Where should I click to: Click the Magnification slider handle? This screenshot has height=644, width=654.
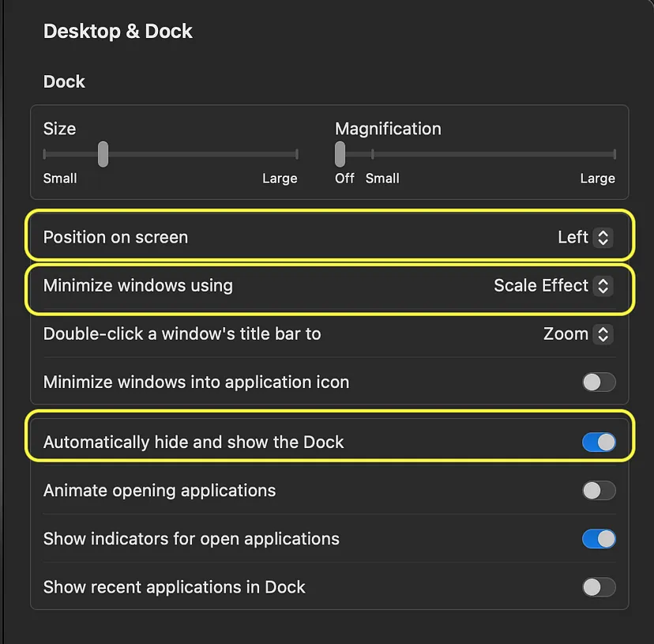[340, 154]
